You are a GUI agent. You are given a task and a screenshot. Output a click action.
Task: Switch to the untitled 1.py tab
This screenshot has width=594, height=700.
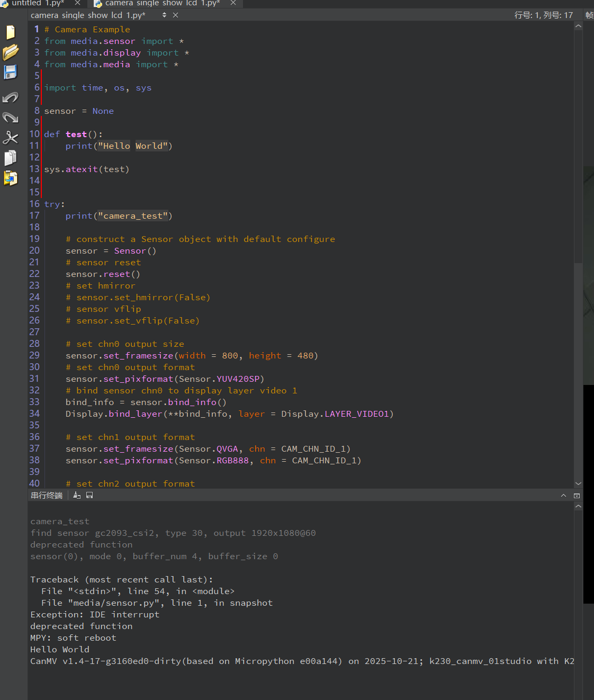tap(37, 3)
